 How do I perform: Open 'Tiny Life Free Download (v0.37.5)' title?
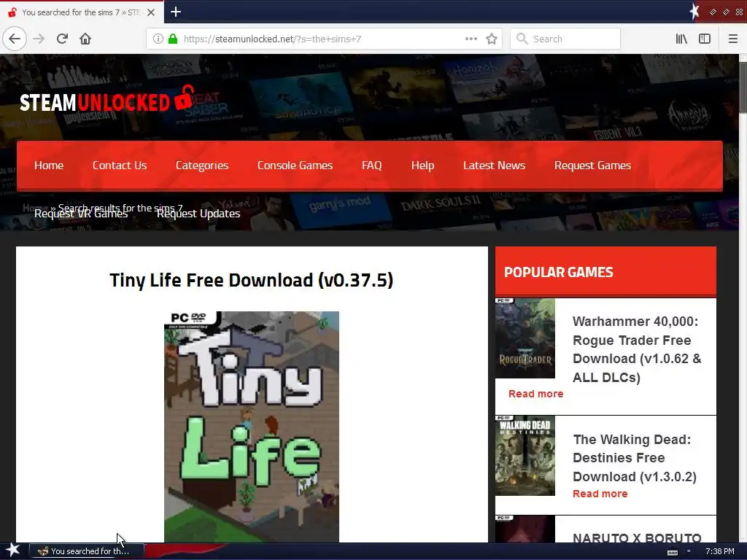click(x=252, y=280)
